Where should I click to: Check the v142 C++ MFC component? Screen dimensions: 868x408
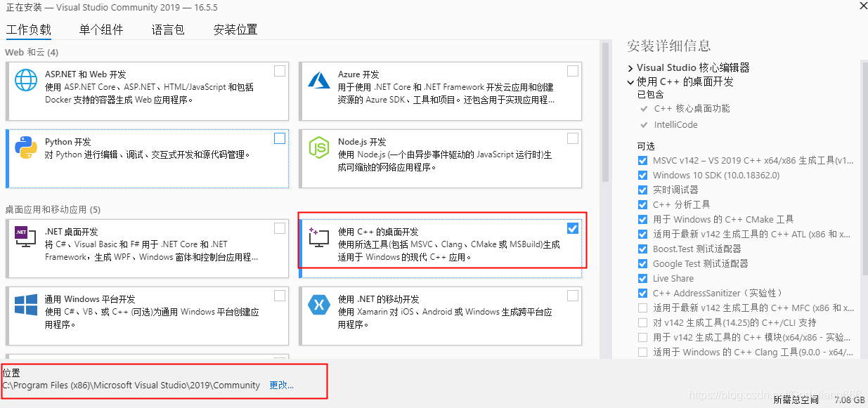(642, 308)
